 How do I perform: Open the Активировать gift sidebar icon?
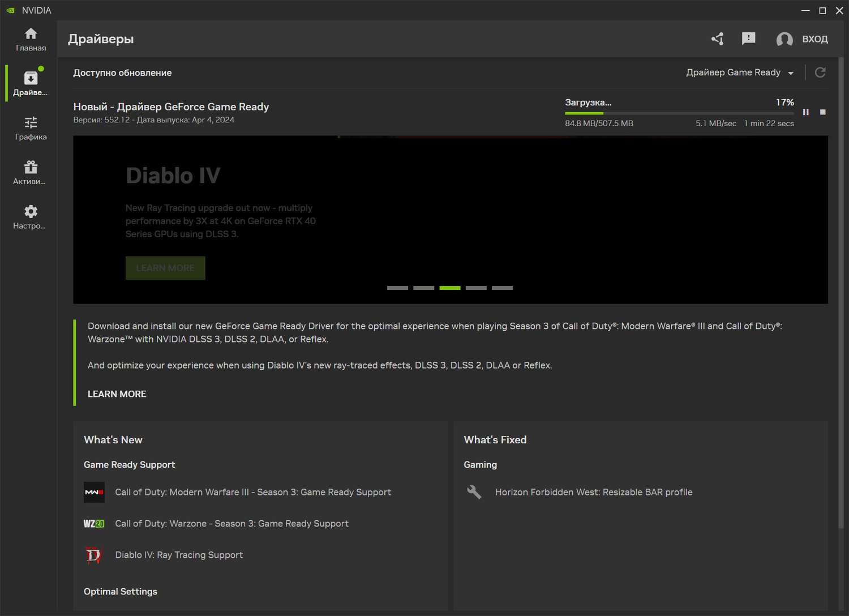click(31, 173)
